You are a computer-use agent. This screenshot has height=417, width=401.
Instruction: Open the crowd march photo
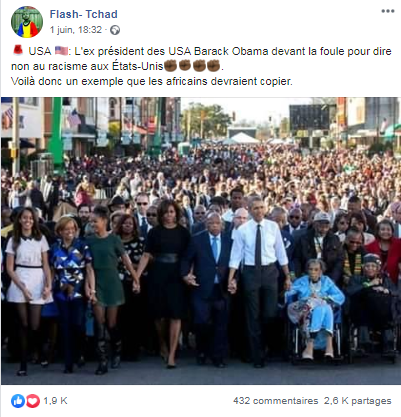pyautogui.click(x=201, y=241)
